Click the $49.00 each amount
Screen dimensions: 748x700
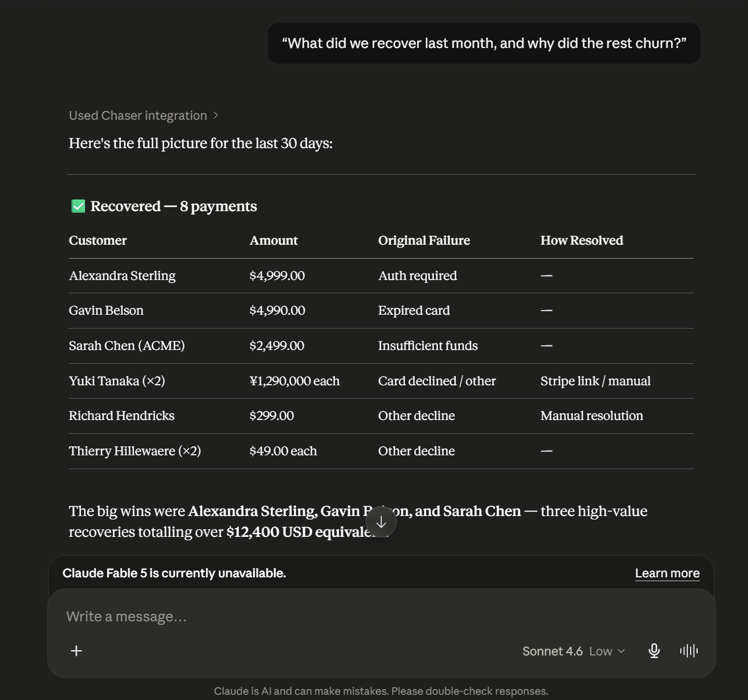tap(283, 451)
